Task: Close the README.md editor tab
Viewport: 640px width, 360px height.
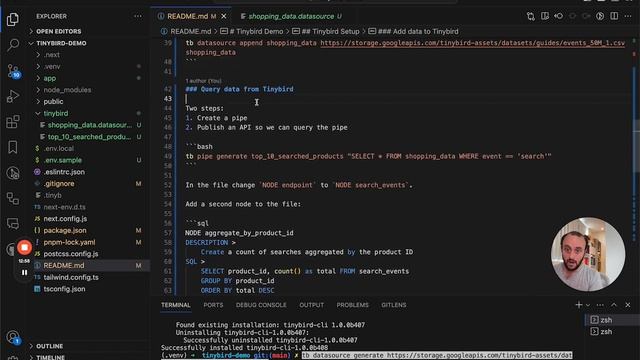Action: [224, 16]
